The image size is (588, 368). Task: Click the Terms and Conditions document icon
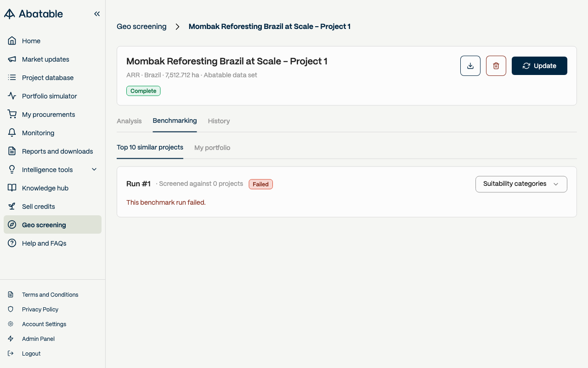point(11,295)
